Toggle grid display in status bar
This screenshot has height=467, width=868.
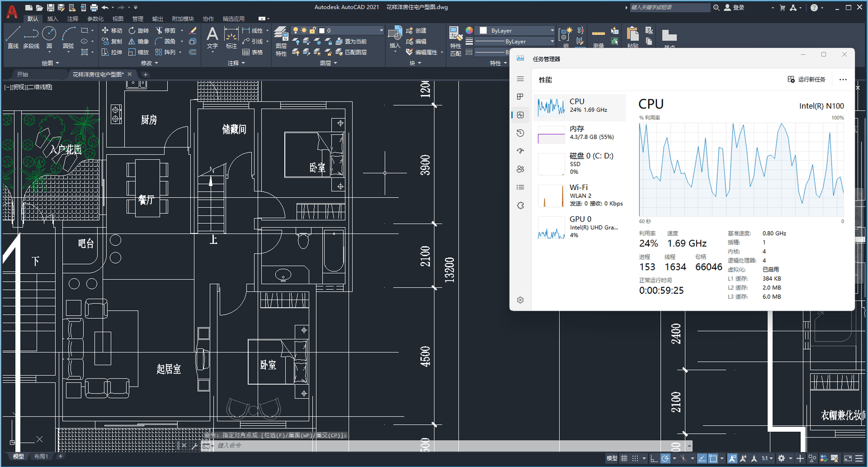point(624,458)
